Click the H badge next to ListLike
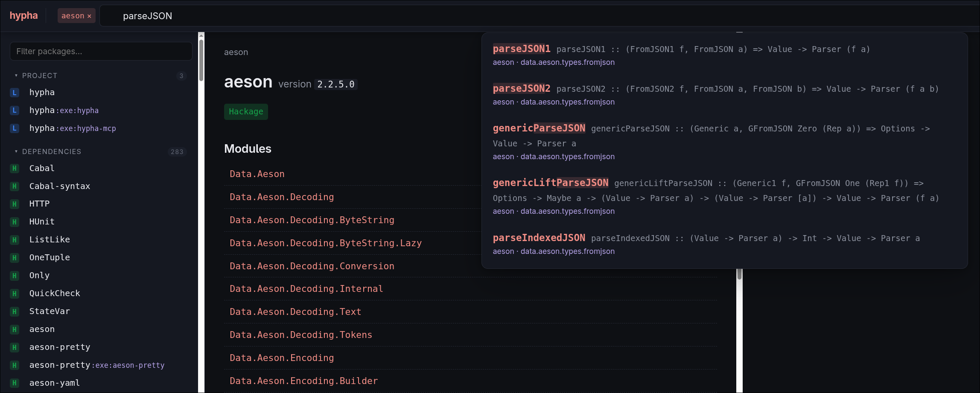The height and width of the screenshot is (393, 980). (15, 240)
